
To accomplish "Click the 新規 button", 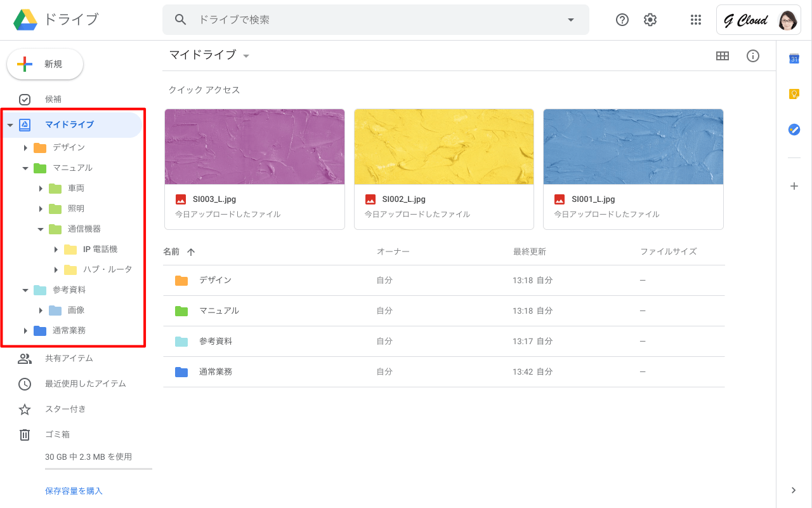I will point(45,64).
